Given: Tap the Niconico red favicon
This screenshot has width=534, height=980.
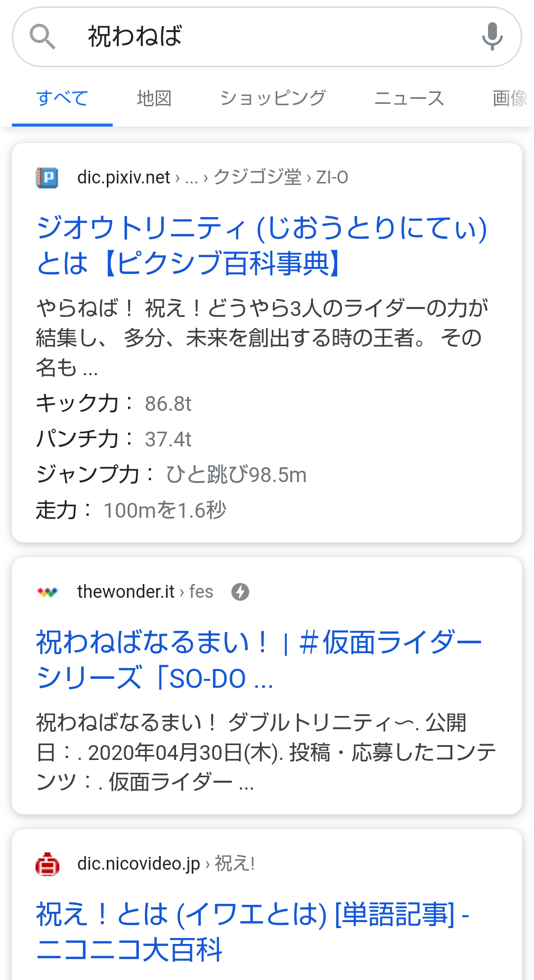Looking at the screenshot, I should tap(47, 864).
